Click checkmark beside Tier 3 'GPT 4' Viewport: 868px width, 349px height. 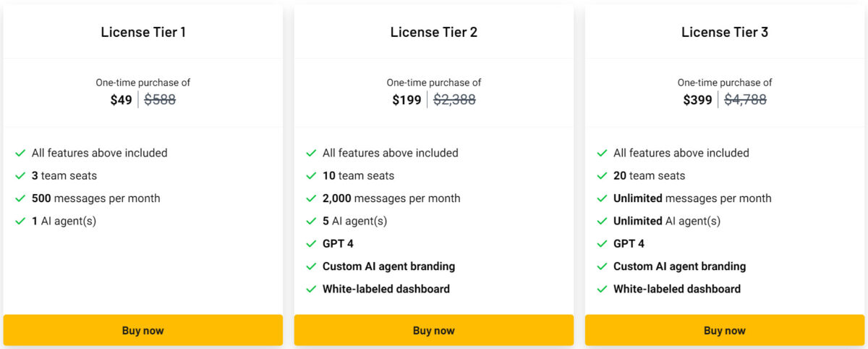point(602,244)
